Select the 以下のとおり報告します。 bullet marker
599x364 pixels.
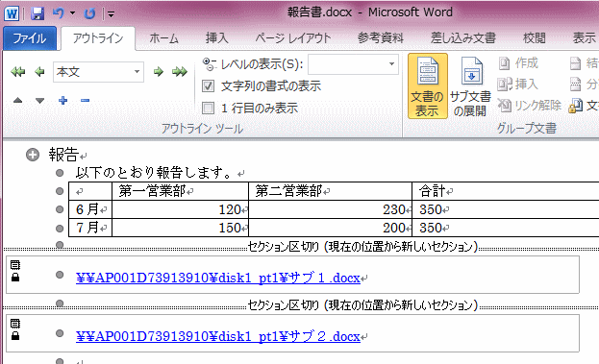point(60,173)
